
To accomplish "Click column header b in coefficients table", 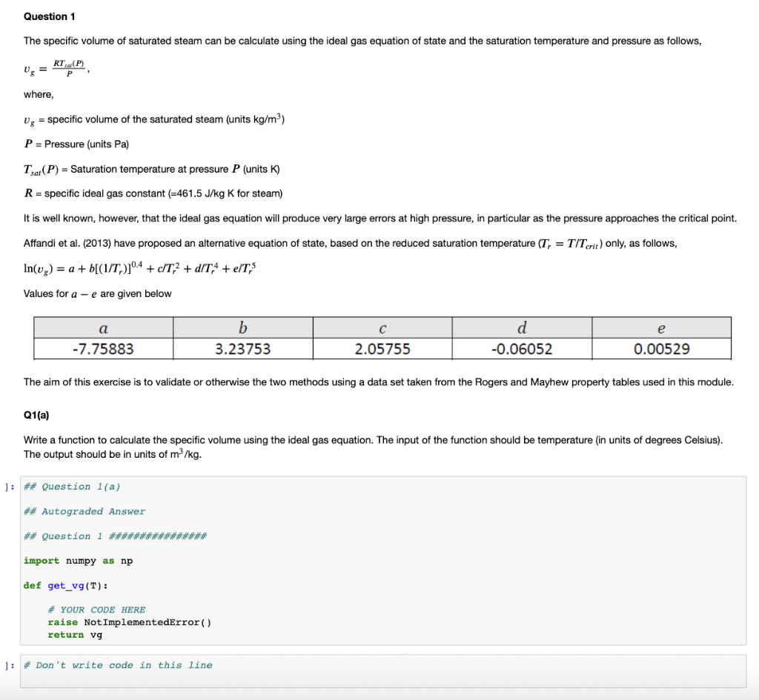I will click(242, 328).
